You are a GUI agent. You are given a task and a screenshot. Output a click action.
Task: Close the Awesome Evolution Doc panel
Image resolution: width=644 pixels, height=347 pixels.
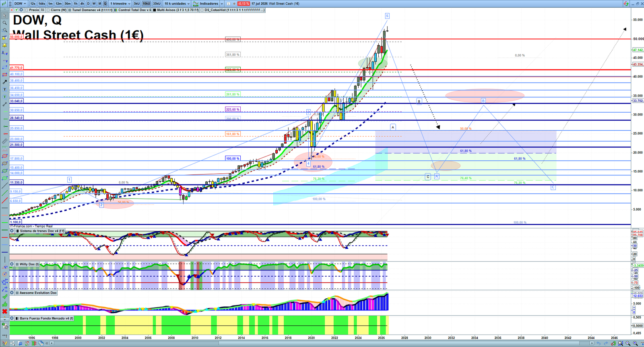(x=12, y=293)
